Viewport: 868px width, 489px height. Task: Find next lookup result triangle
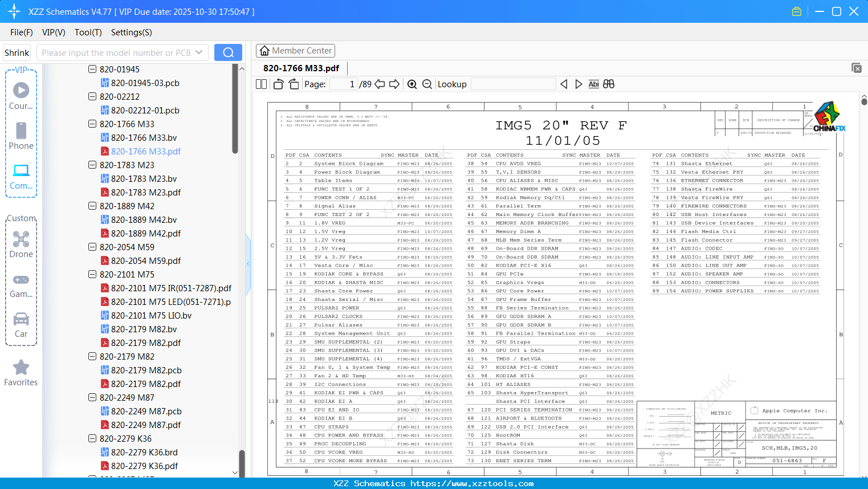pyautogui.click(x=578, y=84)
